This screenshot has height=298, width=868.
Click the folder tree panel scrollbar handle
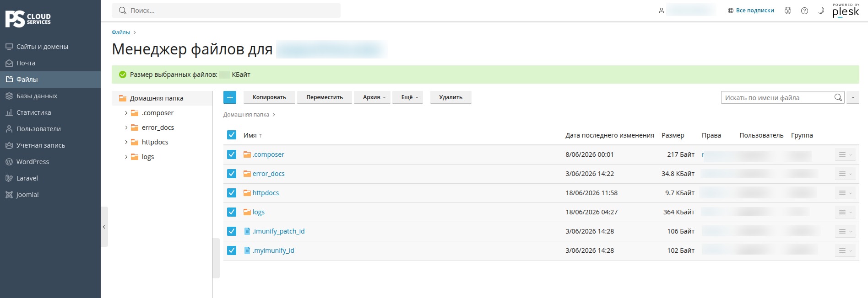(216, 258)
